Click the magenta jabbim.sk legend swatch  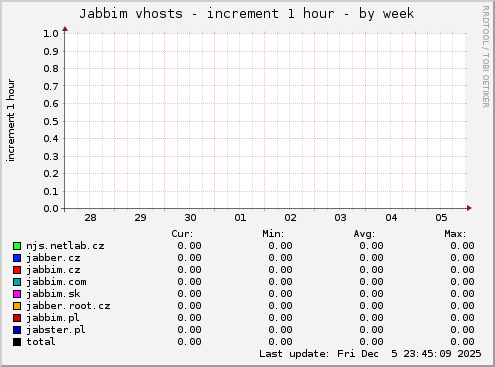click(x=17, y=294)
